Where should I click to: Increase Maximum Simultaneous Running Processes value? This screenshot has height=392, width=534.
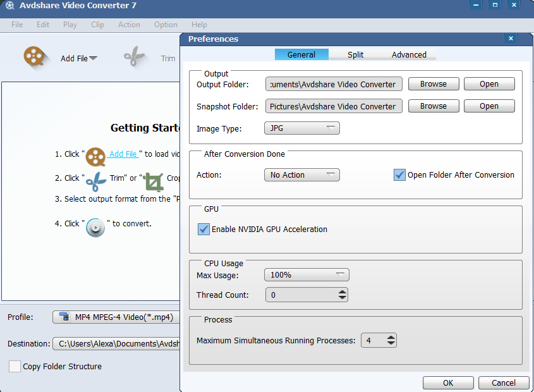tap(391, 337)
